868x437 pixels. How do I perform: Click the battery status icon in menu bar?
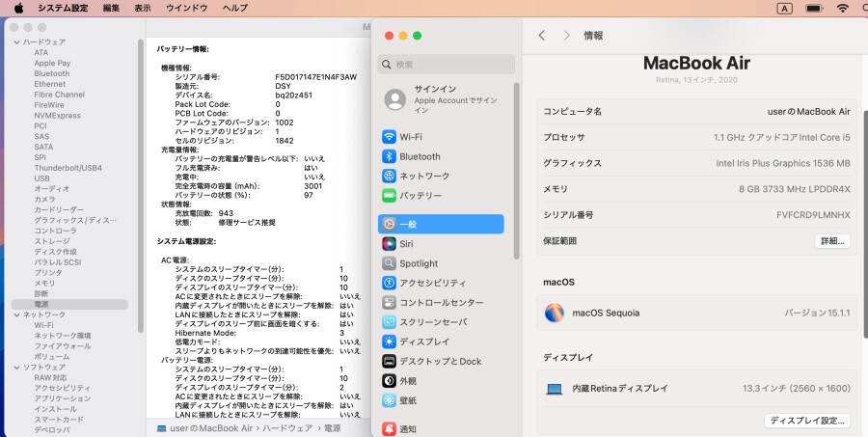tap(814, 9)
